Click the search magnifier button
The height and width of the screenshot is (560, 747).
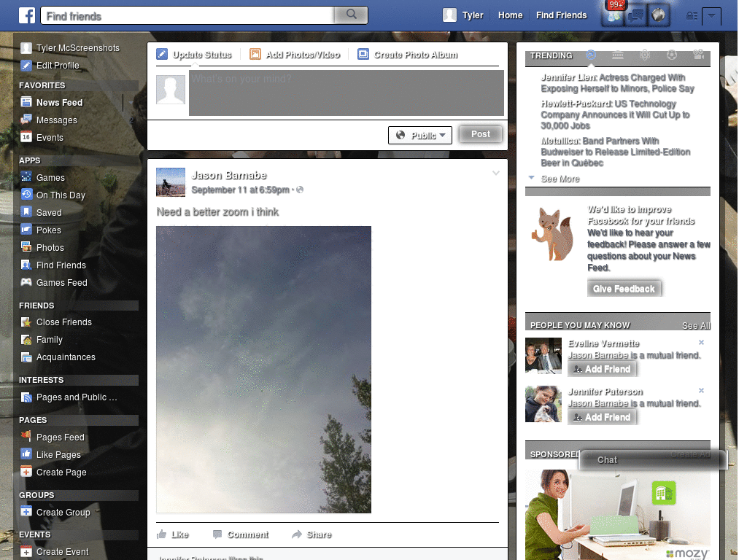(351, 15)
